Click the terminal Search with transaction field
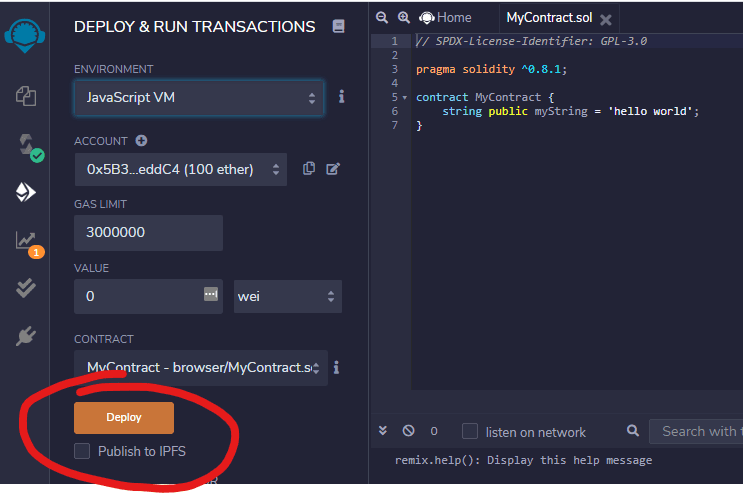743x494 pixels. click(696, 431)
